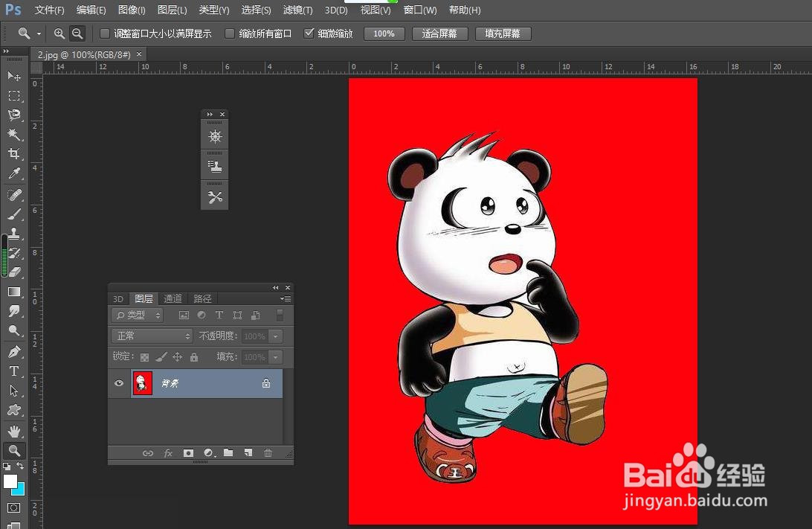The height and width of the screenshot is (529, 812).
Task: Uncheck the 细微缩放 checkbox
Action: coord(309,33)
